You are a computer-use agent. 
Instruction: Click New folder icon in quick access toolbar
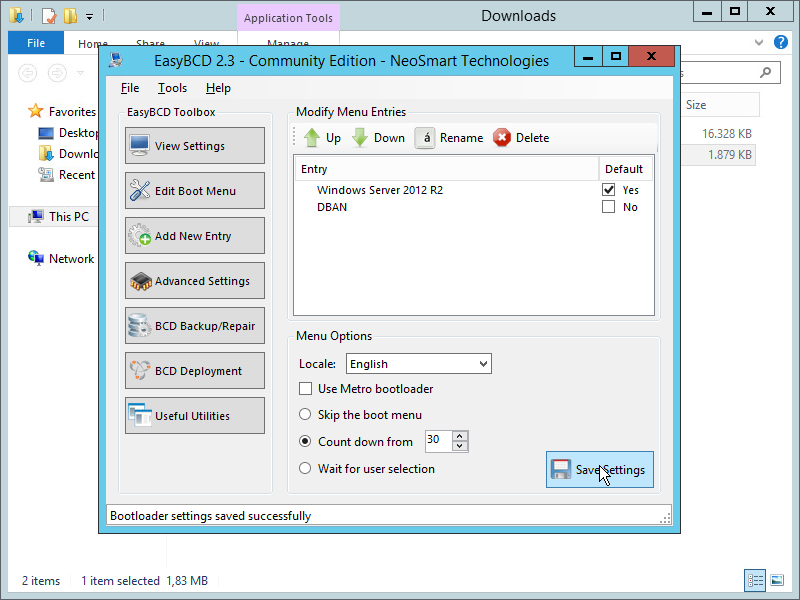pos(70,16)
